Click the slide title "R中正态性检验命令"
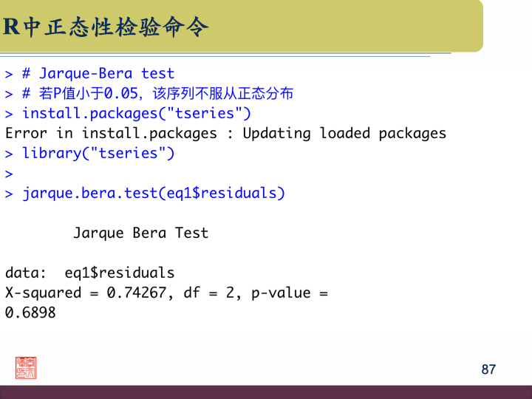The image size is (532, 399). coord(106,27)
